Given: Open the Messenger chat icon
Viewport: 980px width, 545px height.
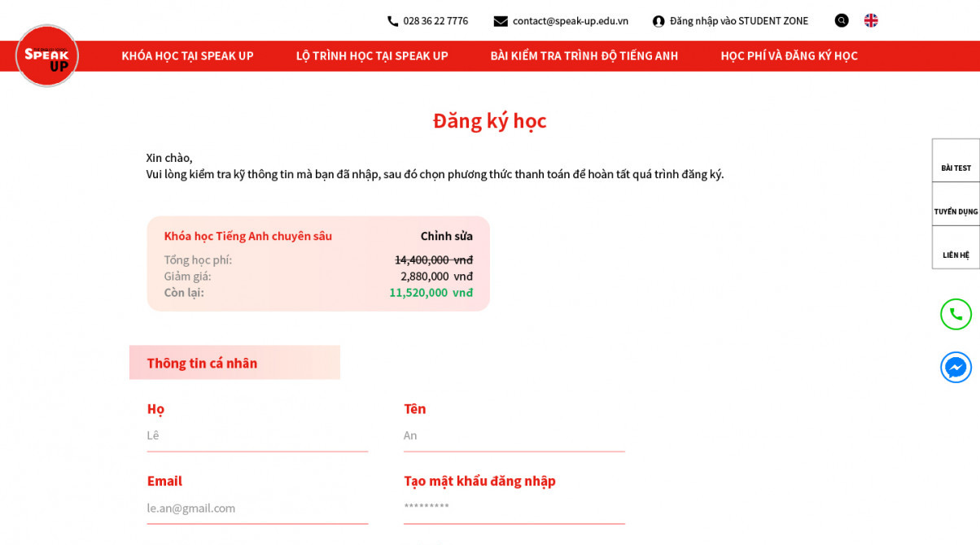Looking at the screenshot, I should (x=956, y=368).
